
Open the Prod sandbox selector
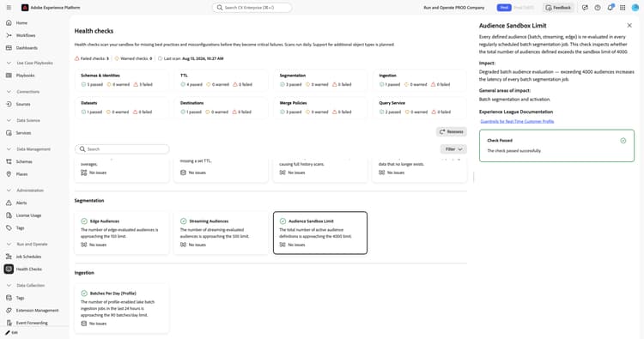point(504,8)
